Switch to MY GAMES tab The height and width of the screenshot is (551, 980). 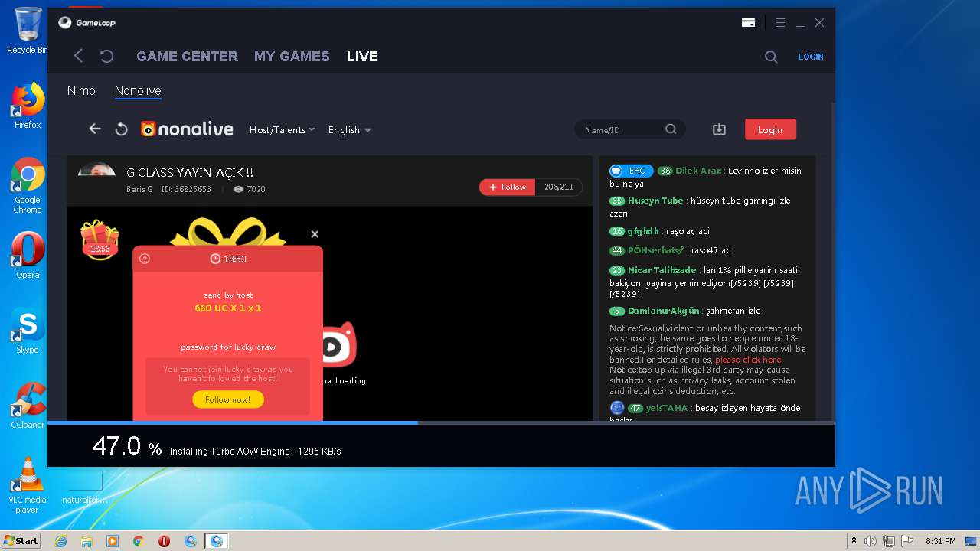(292, 57)
